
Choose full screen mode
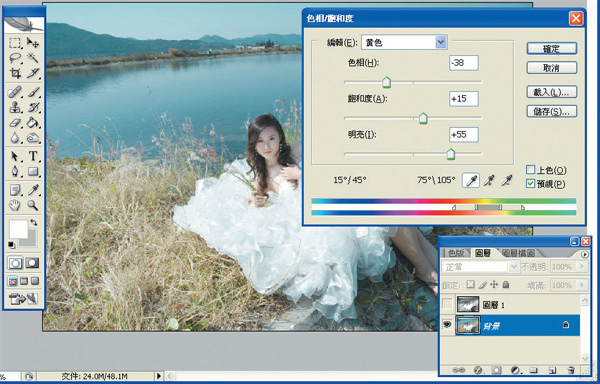pyautogui.click(x=35, y=281)
